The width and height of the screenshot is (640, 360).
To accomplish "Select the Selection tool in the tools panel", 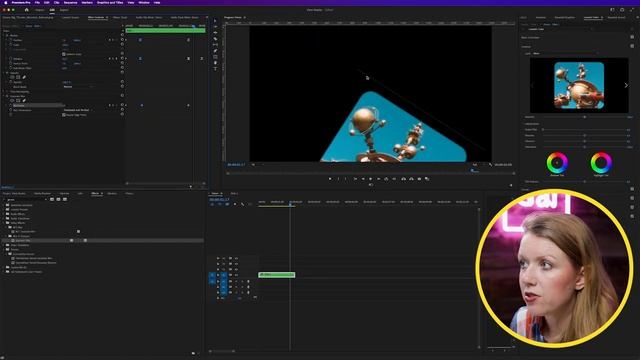I will tap(216, 21).
